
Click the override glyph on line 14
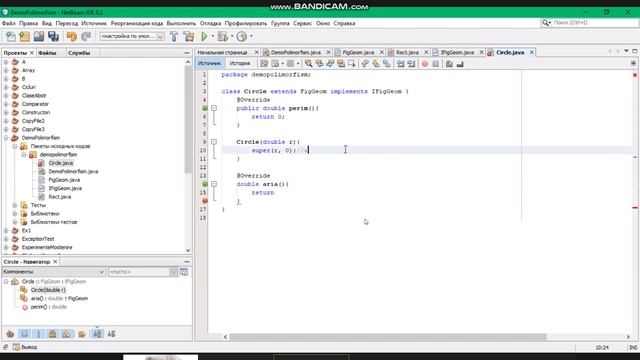click(205, 184)
